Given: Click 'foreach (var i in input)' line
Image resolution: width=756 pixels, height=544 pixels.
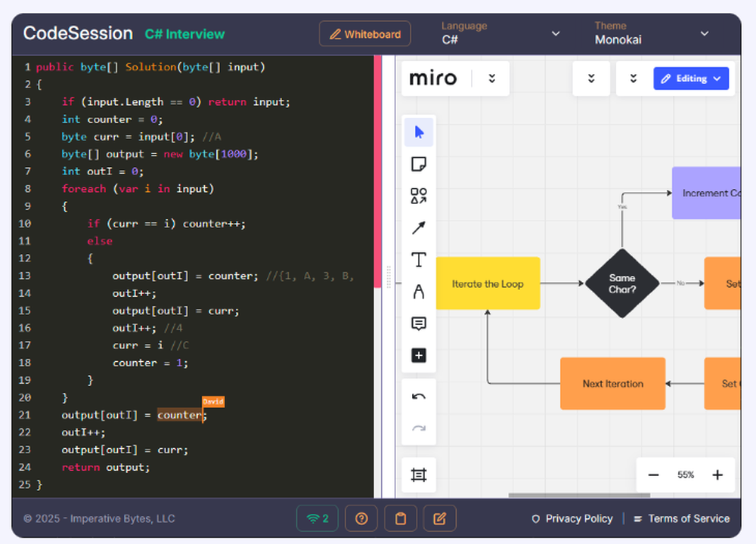Looking at the screenshot, I should click(138, 188).
